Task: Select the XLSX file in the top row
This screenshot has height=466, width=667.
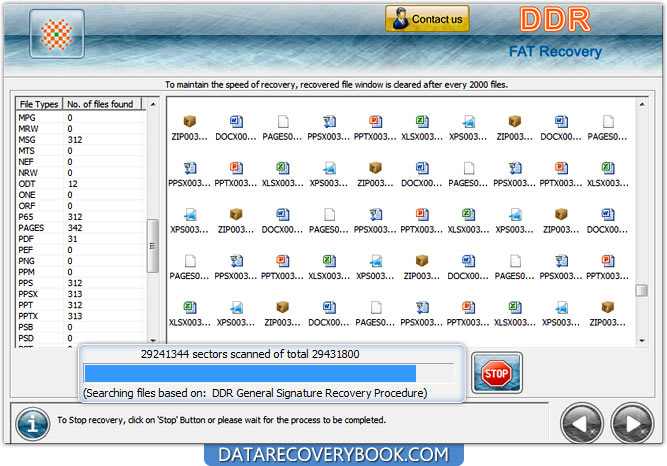Action: pyautogui.click(x=422, y=128)
